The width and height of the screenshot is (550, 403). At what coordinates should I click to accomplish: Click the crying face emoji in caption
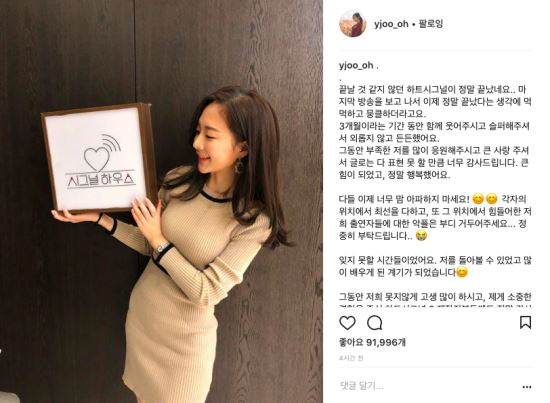coord(421,235)
